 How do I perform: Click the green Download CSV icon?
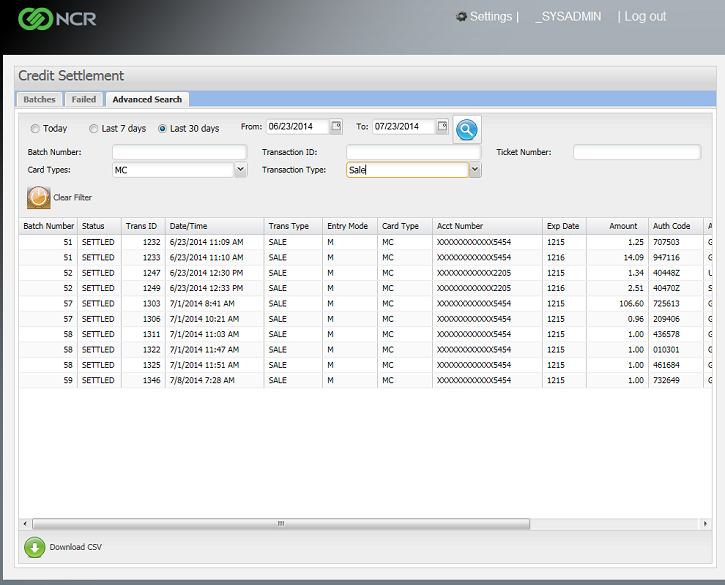(x=35, y=547)
